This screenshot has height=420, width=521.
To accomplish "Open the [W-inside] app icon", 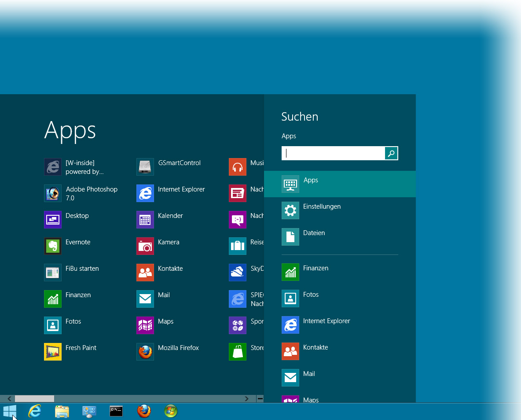I will click(53, 167).
